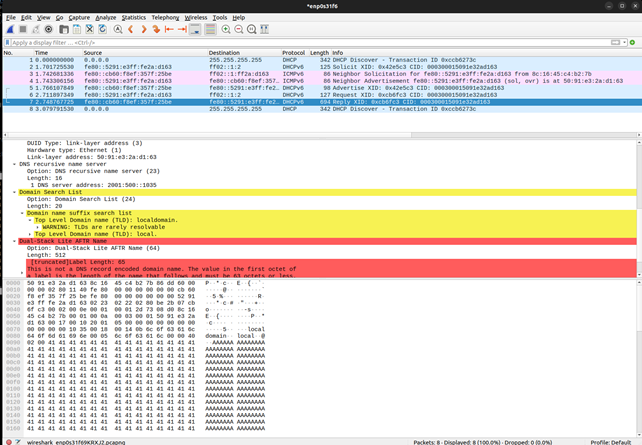Sort by Destination column header
Image resolution: width=642 pixels, height=445 pixels.
coord(244,53)
